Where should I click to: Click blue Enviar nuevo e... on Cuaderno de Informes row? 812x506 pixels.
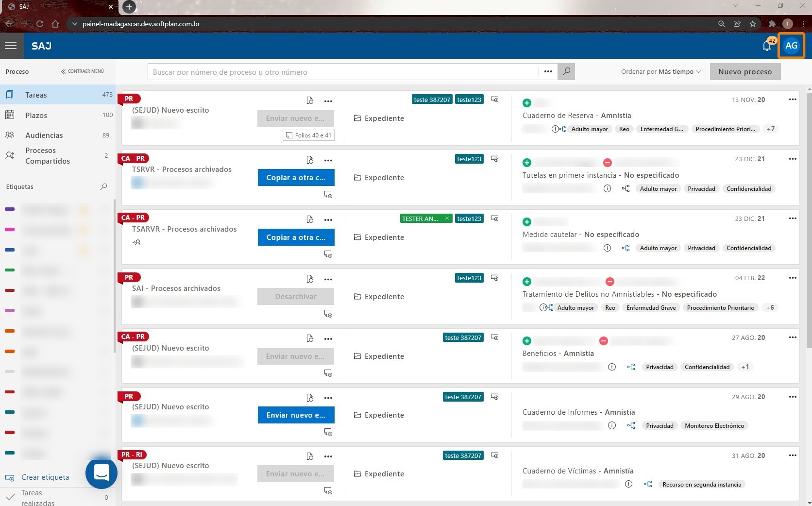click(296, 415)
